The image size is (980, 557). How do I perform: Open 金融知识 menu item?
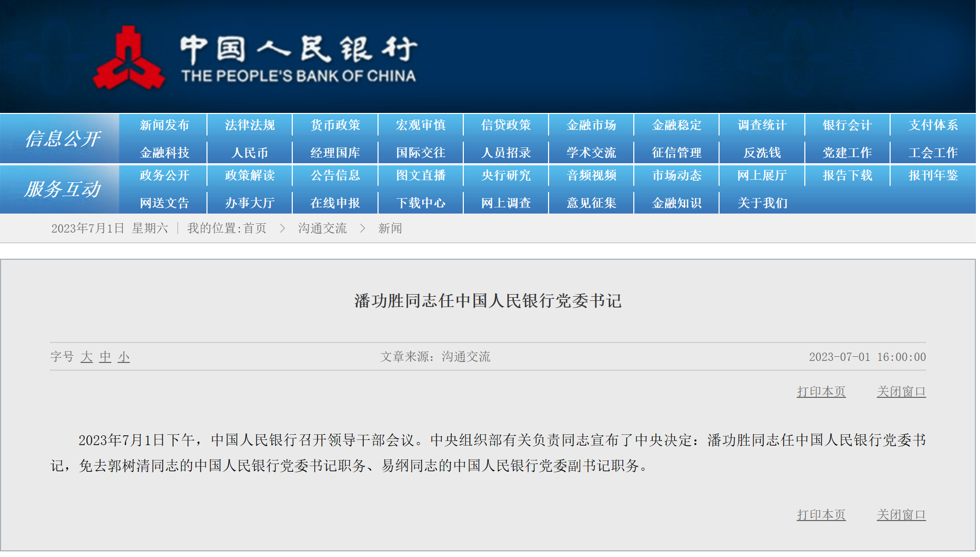(676, 203)
